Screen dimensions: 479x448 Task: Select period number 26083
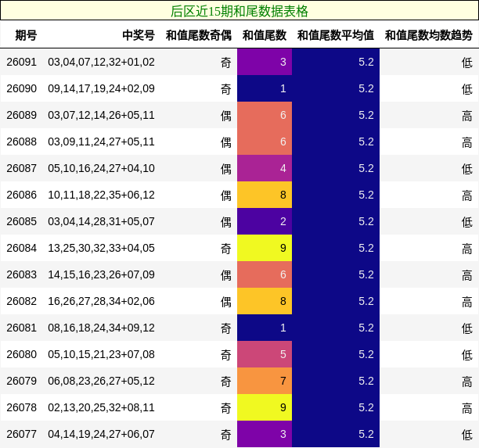coord(21,274)
